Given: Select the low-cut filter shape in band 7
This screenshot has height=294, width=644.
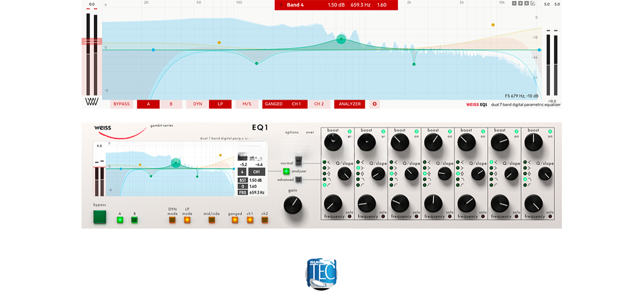Looking at the screenshot, I should 525,185.
